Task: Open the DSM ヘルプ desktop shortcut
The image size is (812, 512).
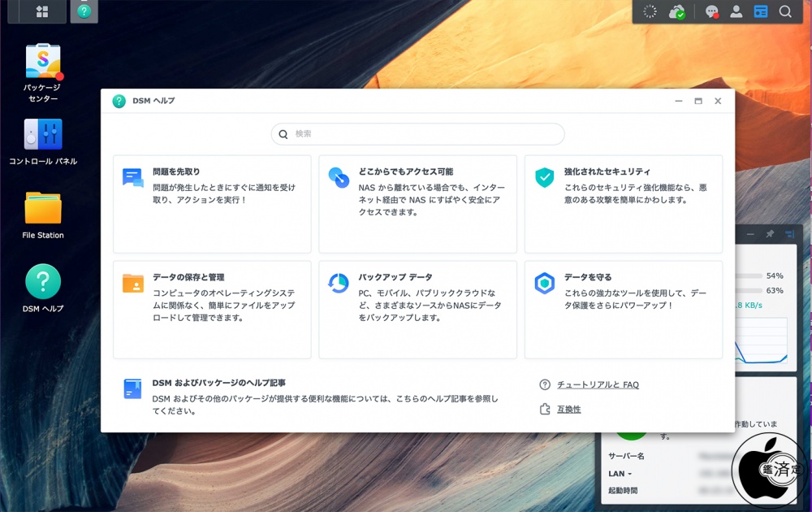Action: (x=43, y=288)
